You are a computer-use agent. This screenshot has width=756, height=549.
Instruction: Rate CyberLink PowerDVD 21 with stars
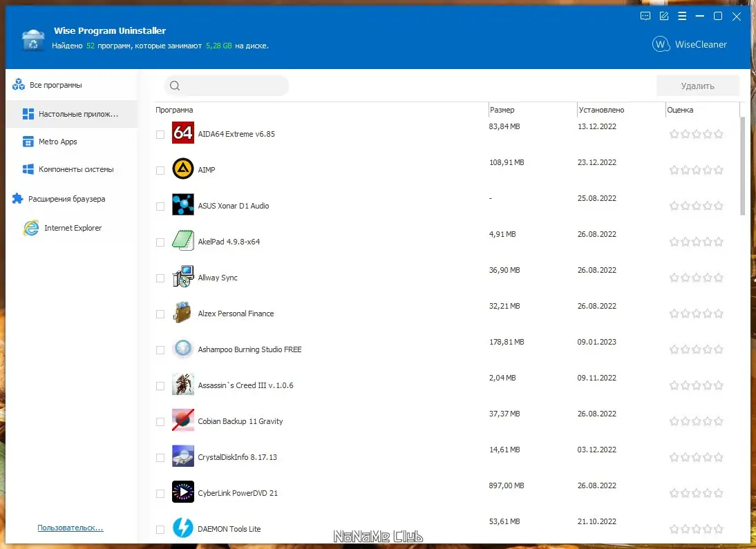tap(696, 493)
